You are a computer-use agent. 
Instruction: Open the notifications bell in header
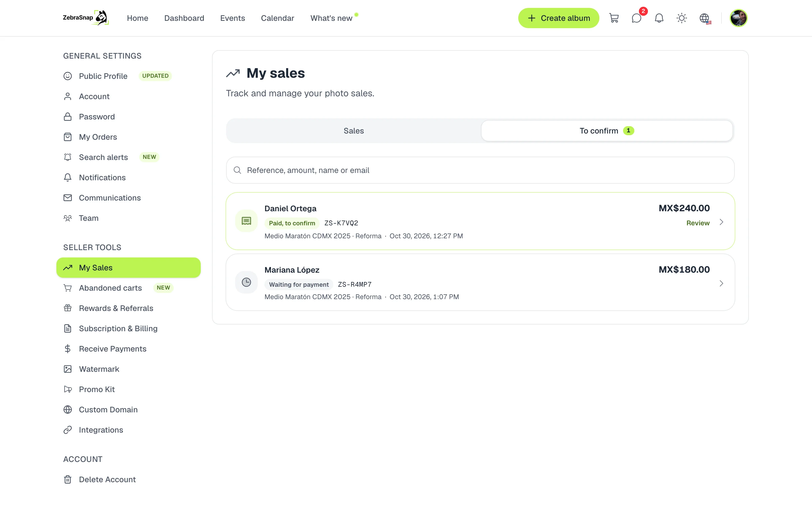coord(659,18)
